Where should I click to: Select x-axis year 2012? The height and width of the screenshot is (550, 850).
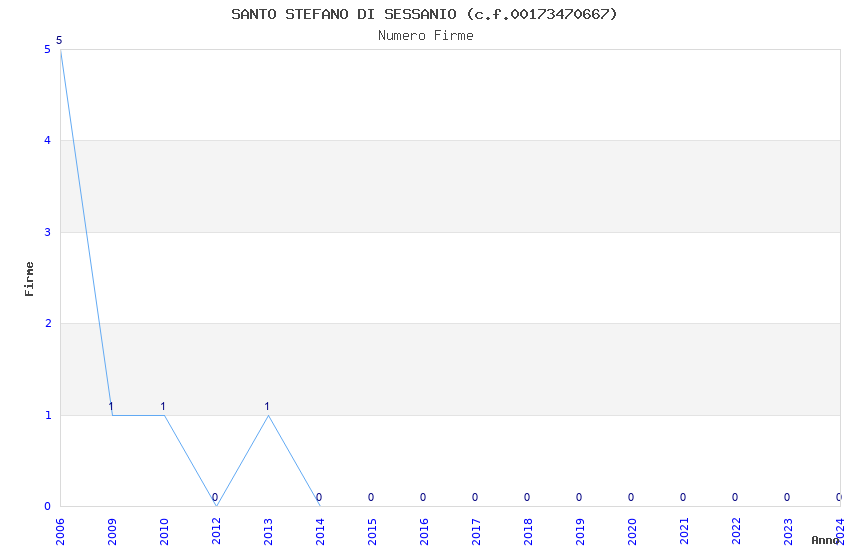(216, 531)
